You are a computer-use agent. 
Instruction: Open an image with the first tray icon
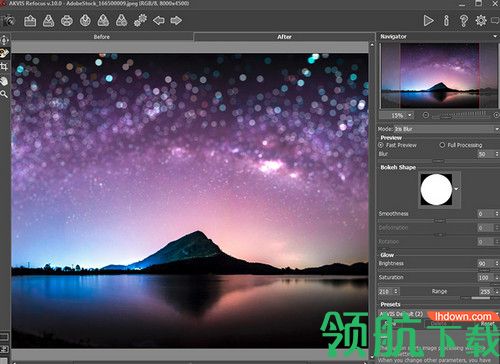pyautogui.click(x=30, y=21)
